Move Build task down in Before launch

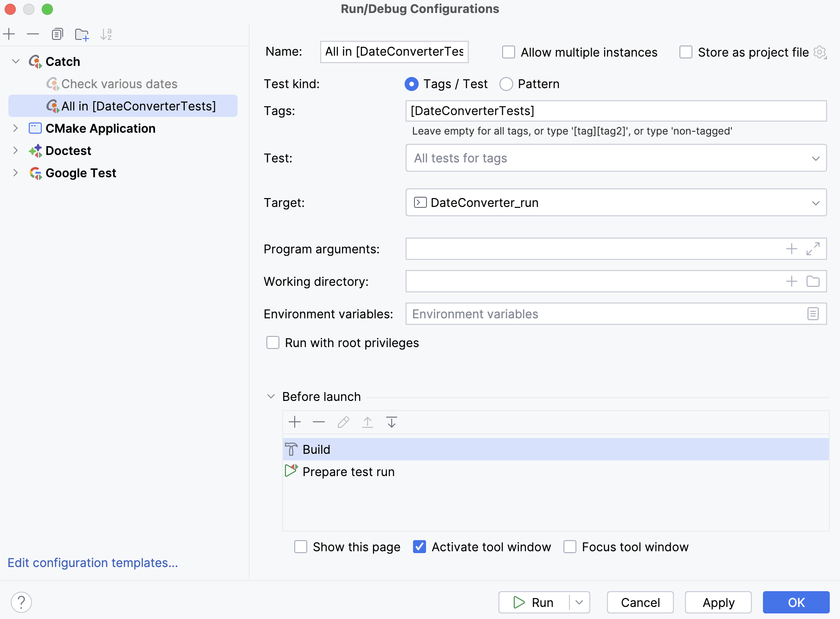[x=392, y=422]
